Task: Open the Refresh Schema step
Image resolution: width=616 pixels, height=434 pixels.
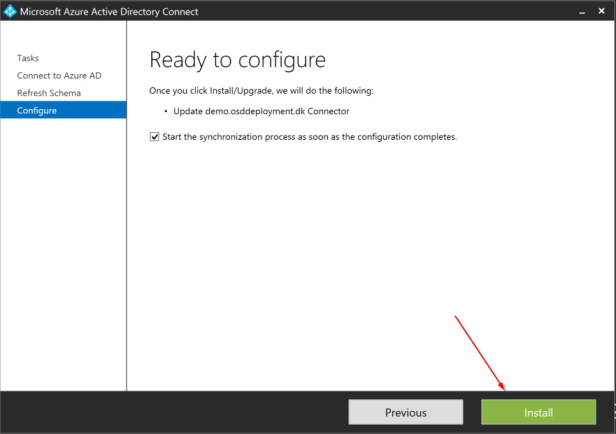Action: (x=49, y=93)
